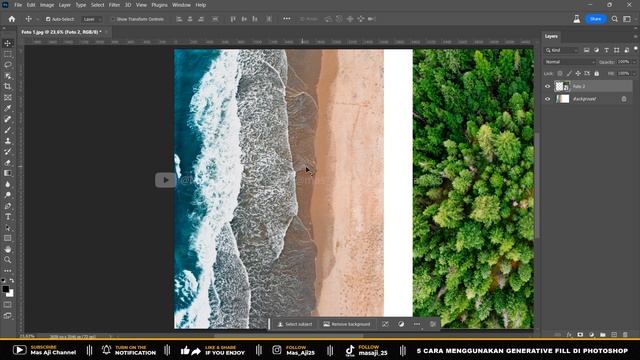Open the search icon near Share
Image resolution: width=640 pixels, height=360 pixels.
[615, 19]
